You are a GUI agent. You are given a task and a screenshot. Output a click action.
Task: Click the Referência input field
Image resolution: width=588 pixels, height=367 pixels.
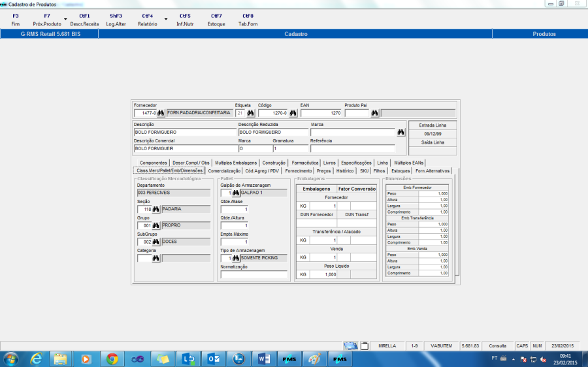(x=353, y=149)
